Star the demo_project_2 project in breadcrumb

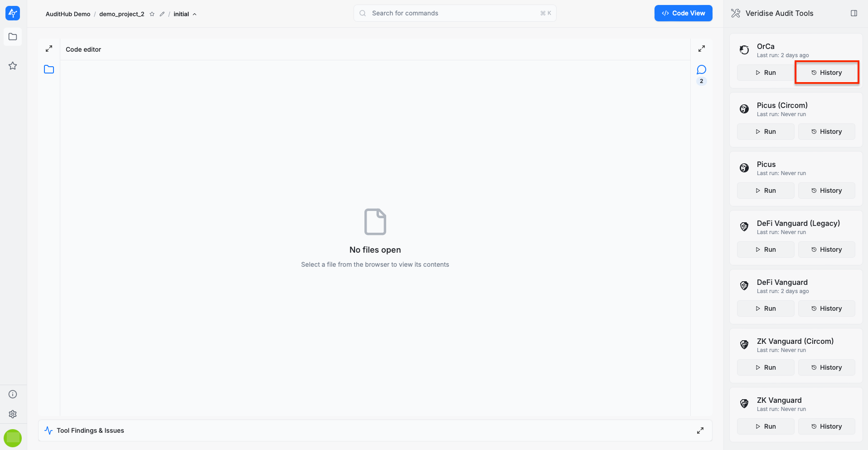tap(152, 14)
